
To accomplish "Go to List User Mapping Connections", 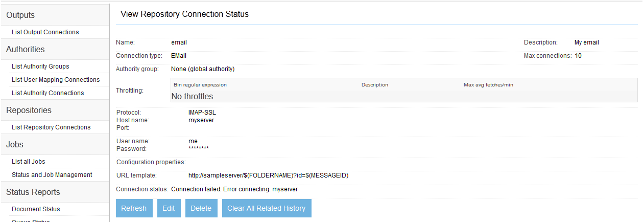I will (x=56, y=80).
